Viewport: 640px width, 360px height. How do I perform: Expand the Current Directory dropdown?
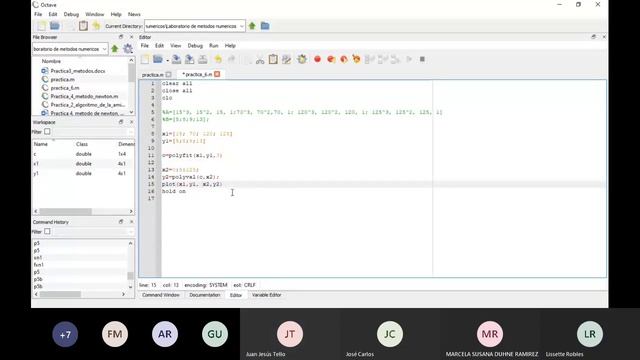[x=241, y=26]
